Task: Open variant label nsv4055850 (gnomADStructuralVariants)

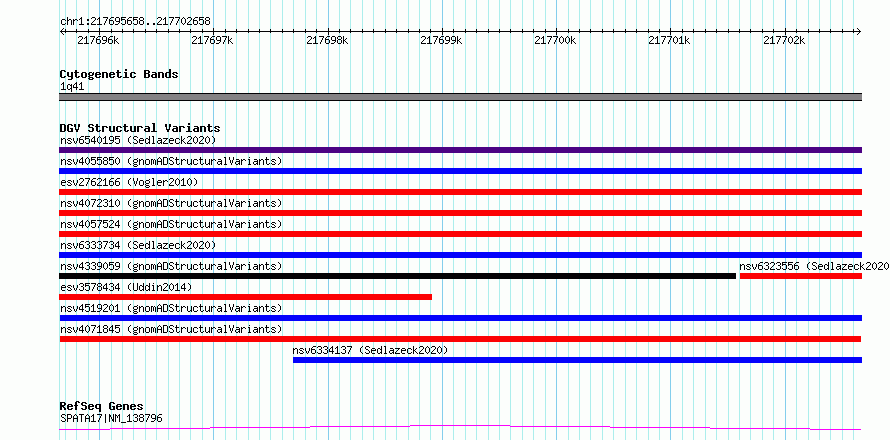Action: pos(171,161)
